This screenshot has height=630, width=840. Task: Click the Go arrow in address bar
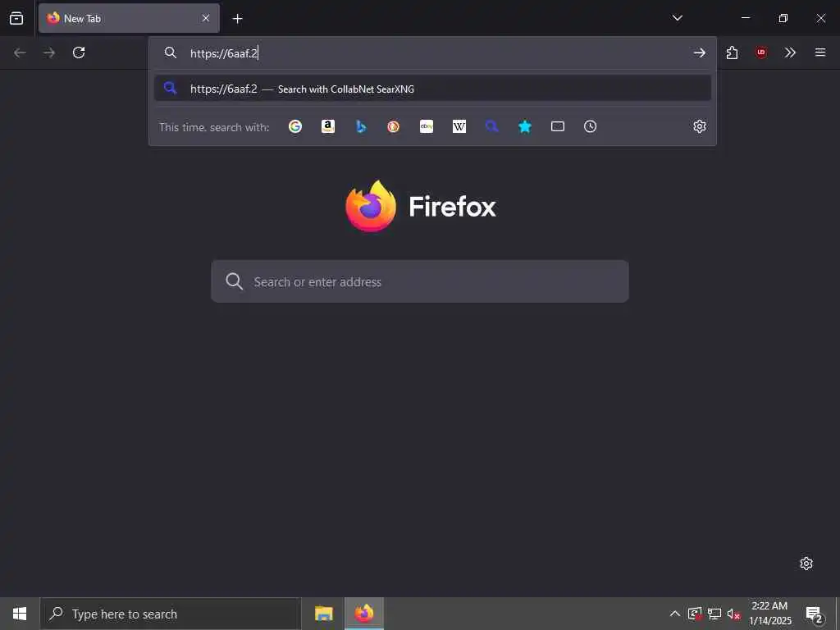pos(699,52)
